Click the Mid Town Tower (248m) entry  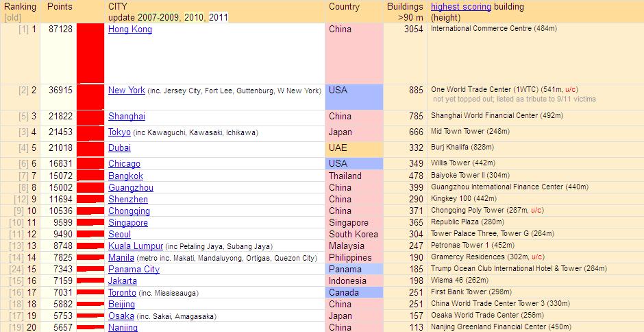click(x=470, y=132)
